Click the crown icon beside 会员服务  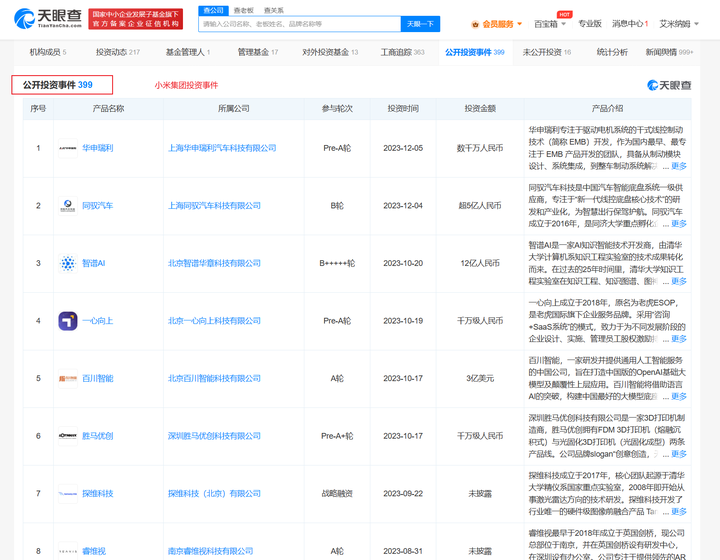pyautogui.click(x=475, y=24)
